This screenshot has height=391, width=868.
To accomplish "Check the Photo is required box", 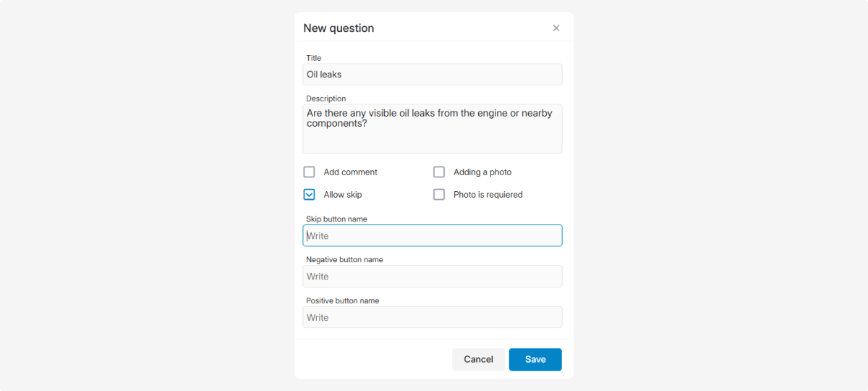I will click(x=439, y=195).
